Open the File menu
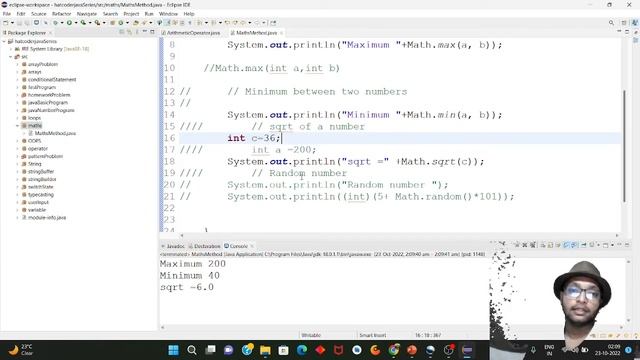Screen dimensions: 640x360 [x=7, y=14]
